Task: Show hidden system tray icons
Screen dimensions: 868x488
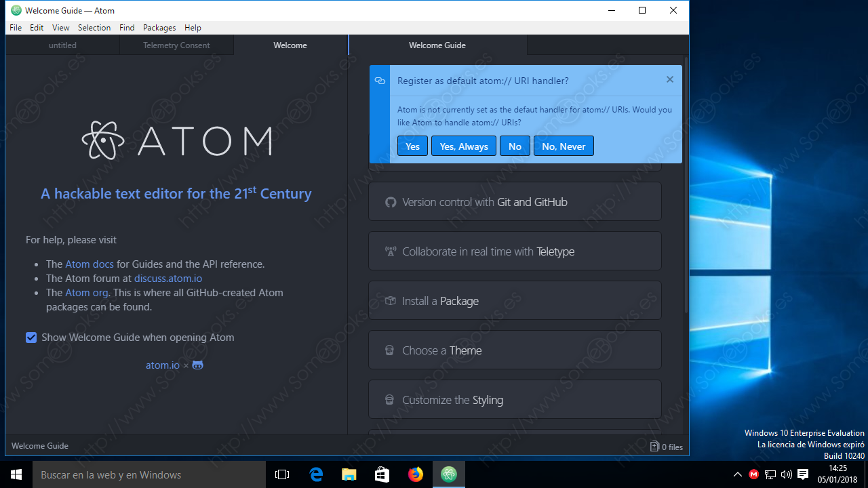Action: [738, 474]
